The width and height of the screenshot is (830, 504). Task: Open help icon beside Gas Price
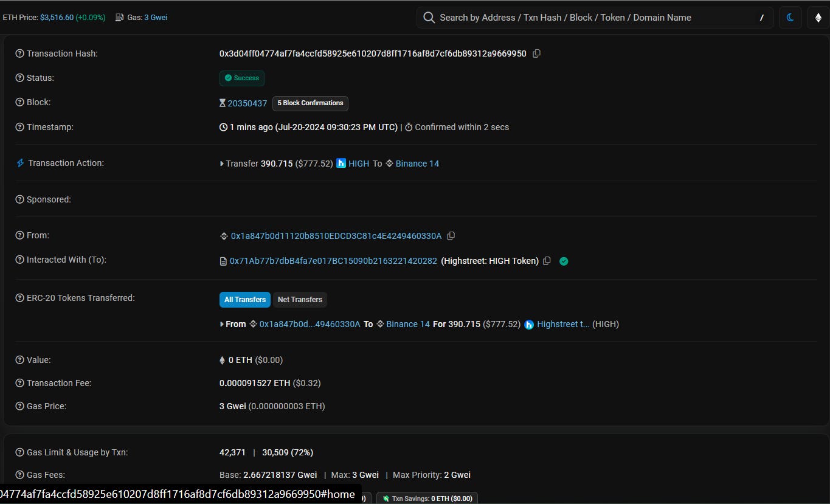(19, 406)
